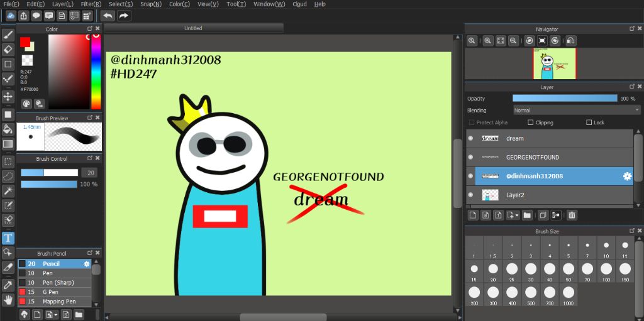Merge layer down icon in Layer panel
Viewport: 644px width, 321px height.
[556, 215]
